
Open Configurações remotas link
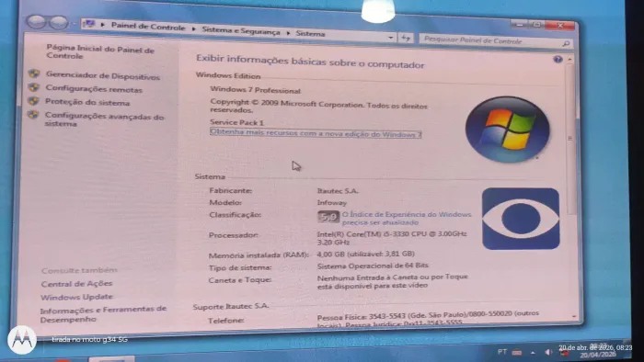pos(94,88)
